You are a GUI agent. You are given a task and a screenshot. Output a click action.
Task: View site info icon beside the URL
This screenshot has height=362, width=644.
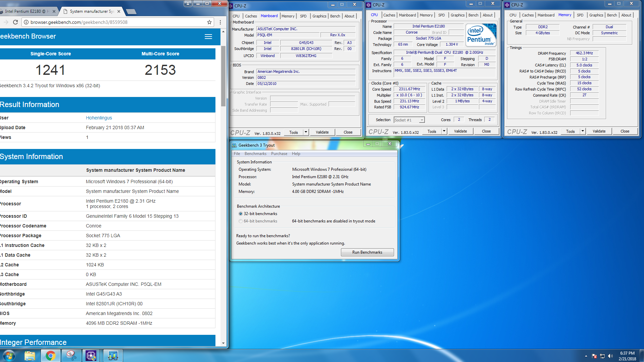pos(26,22)
